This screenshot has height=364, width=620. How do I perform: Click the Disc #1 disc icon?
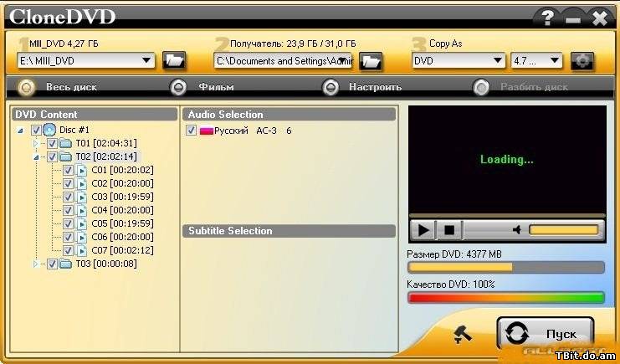click(x=49, y=130)
